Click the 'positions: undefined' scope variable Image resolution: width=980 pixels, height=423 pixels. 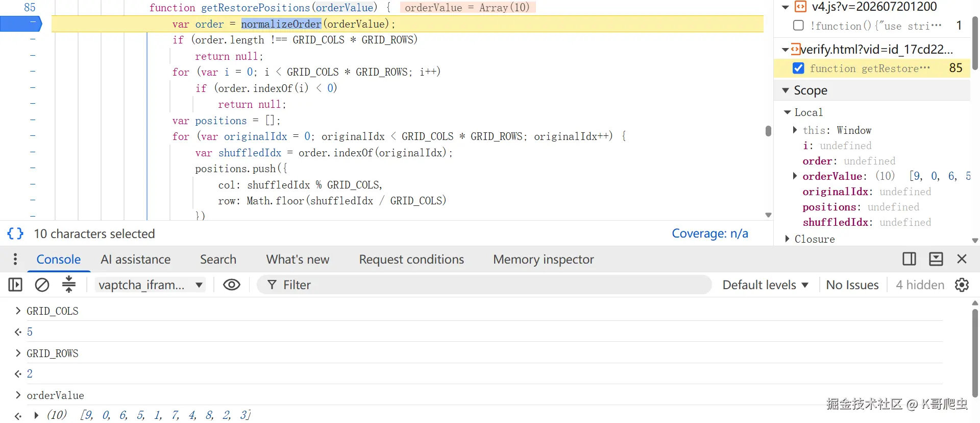coord(861,207)
